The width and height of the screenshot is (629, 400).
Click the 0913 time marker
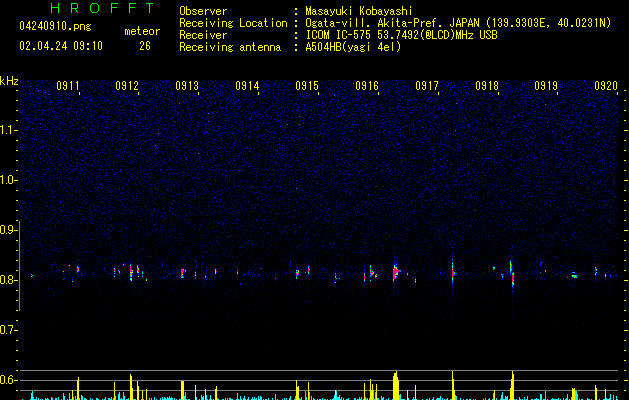[187, 86]
